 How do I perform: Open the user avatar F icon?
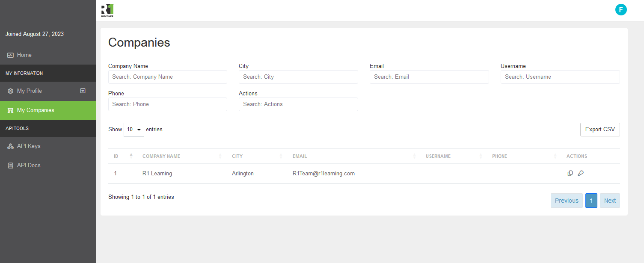621,10
